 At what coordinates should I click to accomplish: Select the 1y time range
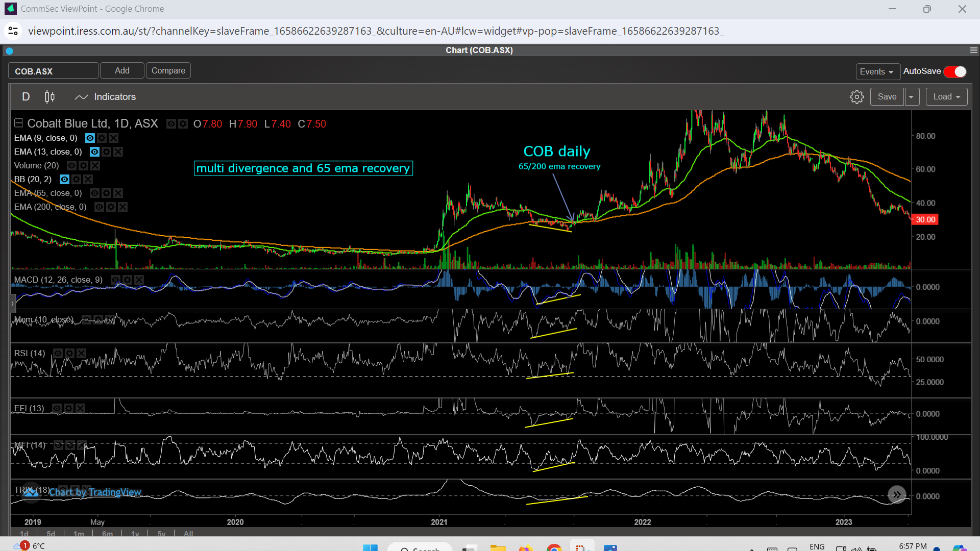pos(135,534)
